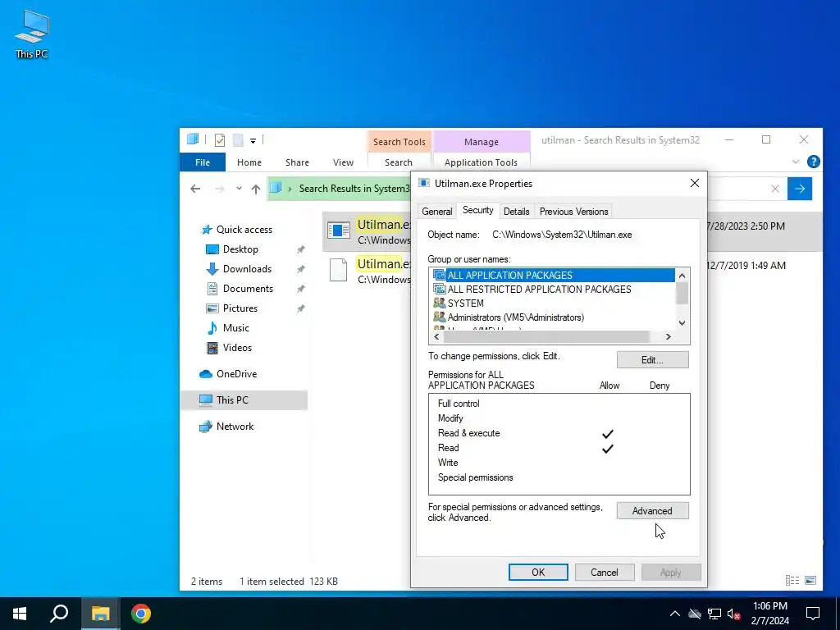The height and width of the screenshot is (630, 840).
Task: Expand the ribbon with the chevron
Action: point(796,162)
